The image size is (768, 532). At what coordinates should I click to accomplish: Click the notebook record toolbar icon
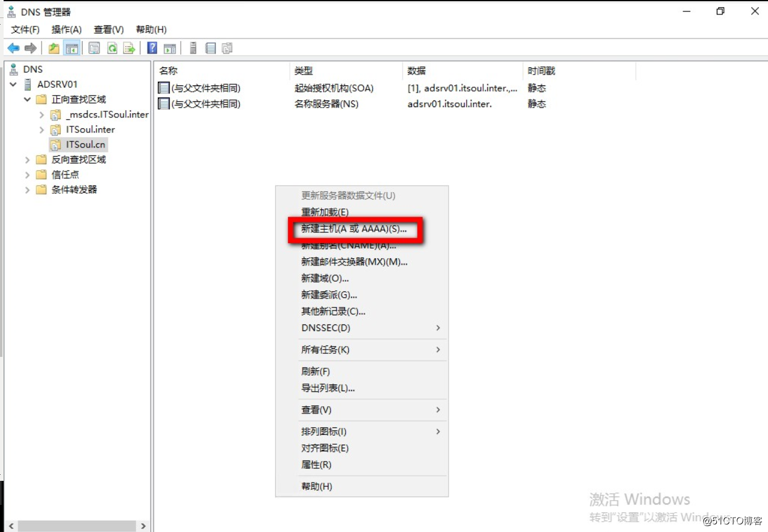point(210,48)
